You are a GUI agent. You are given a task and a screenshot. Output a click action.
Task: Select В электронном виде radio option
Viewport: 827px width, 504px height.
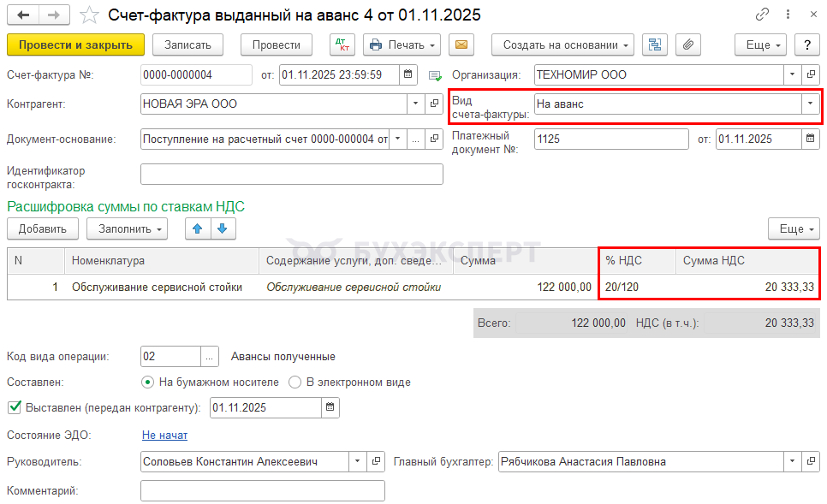coord(295,382)
